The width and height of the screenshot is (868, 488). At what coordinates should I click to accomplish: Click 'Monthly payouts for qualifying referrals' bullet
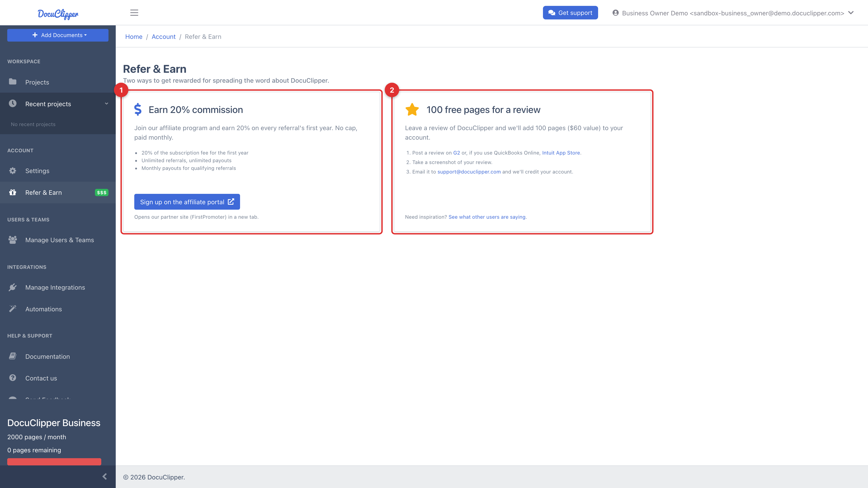189,168
